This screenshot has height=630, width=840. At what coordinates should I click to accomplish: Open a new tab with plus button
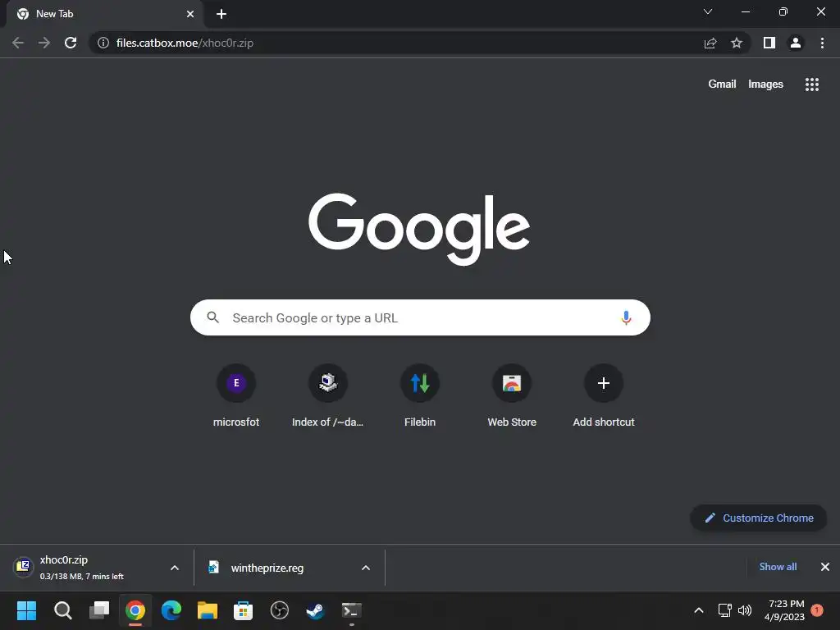pos(221,14)
